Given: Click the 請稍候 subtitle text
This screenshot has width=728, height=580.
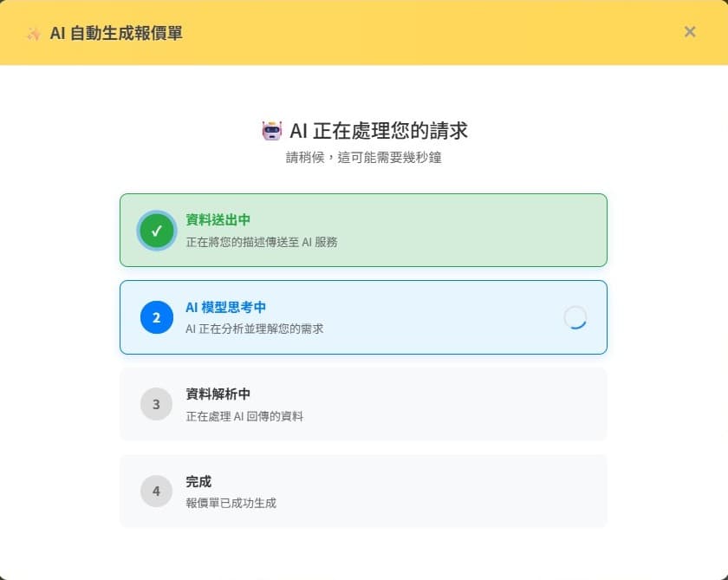Looking at the screenshot, I should (364, 157).
